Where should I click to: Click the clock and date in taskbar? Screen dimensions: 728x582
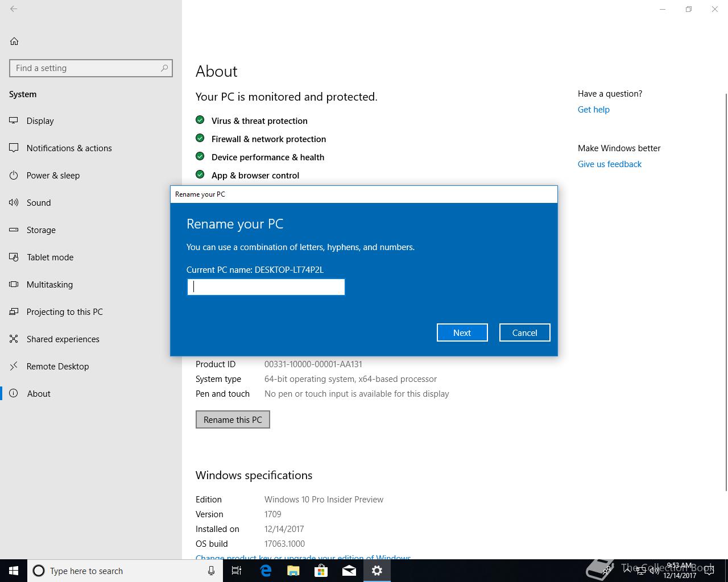680,571
